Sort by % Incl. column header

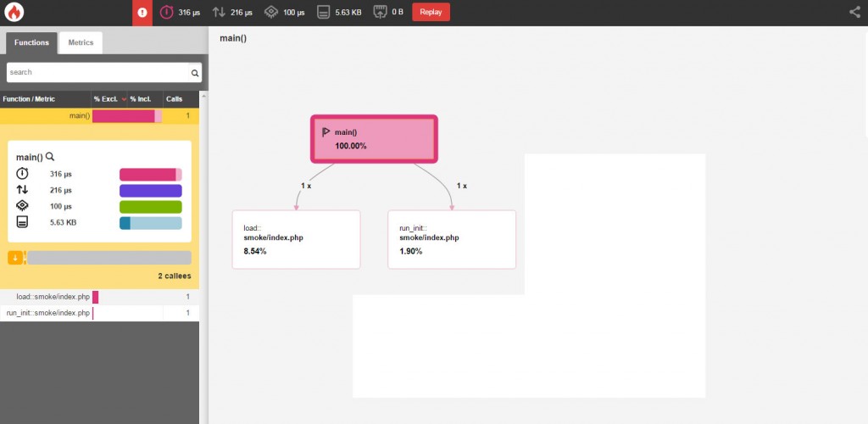145,99
